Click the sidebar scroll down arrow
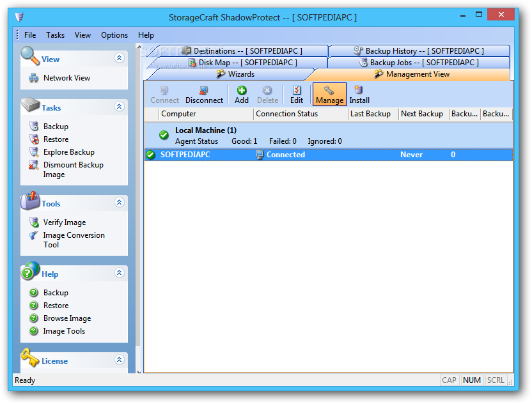 139,372
